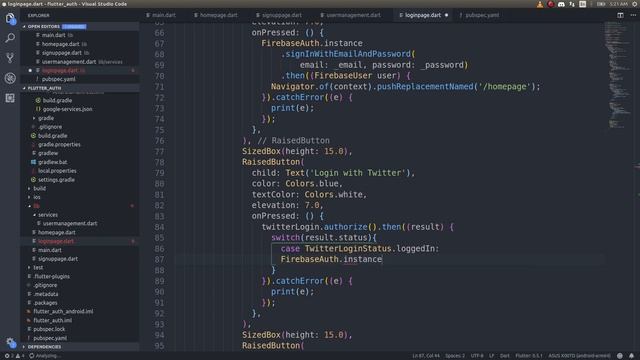Click the gradlew.bat Windows file icon
The height and width of the screenshot is (360, 640).
point(33,162)
